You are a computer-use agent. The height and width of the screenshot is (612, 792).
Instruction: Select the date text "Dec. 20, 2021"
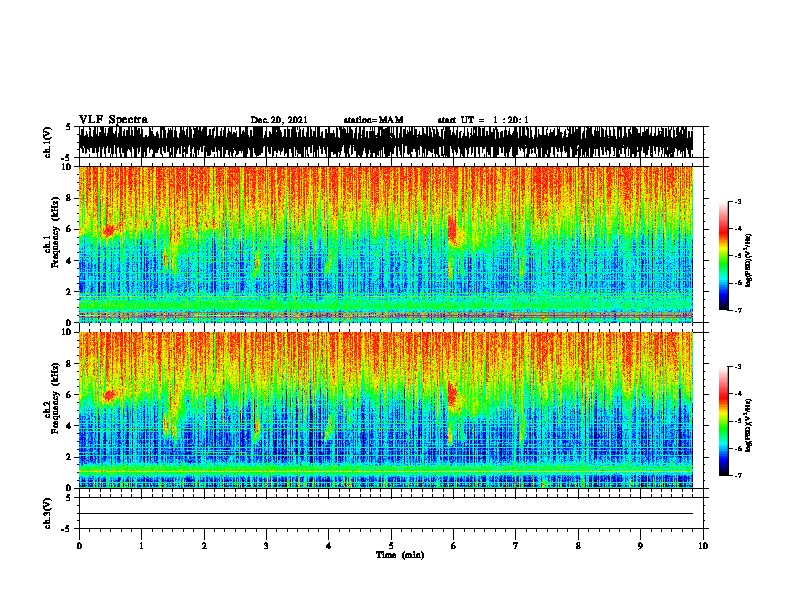279,120
